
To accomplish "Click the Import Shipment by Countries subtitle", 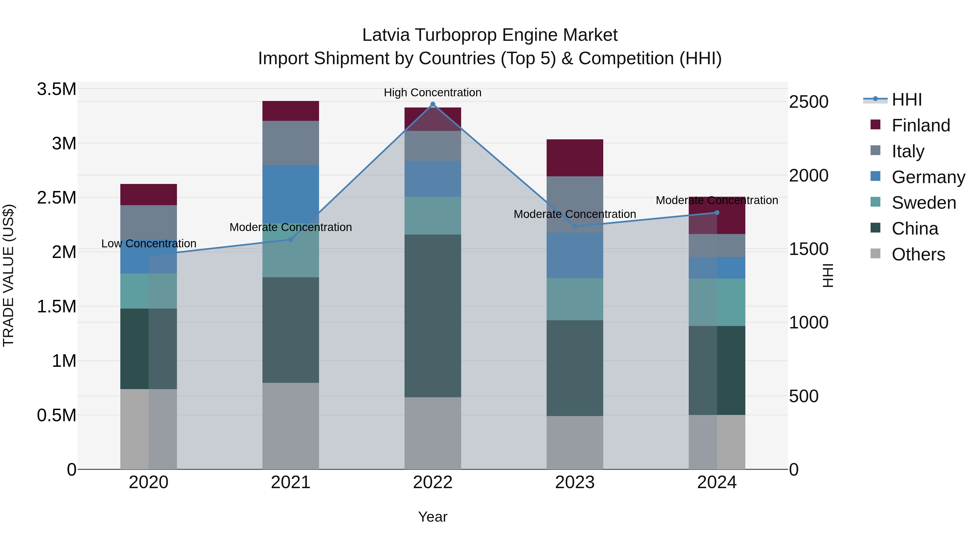I will point(490,59).
